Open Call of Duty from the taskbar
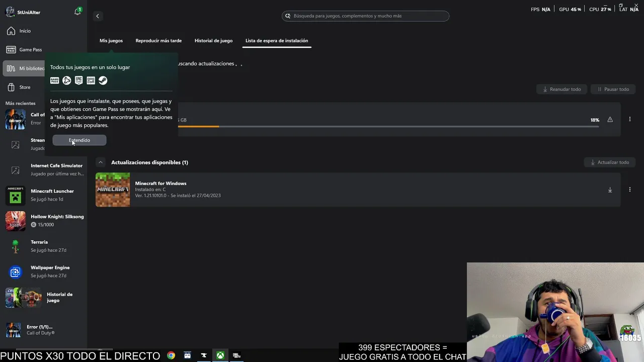Viewport: 644px width, 362px height. pos(236,355)
